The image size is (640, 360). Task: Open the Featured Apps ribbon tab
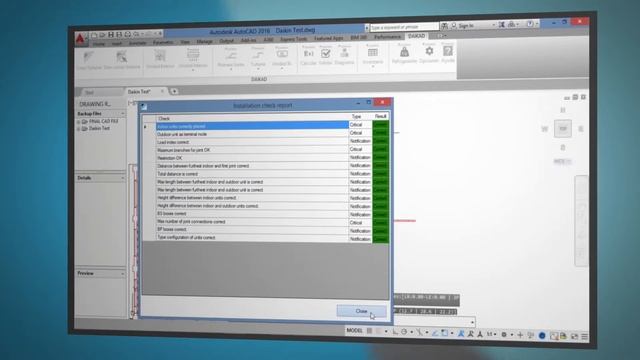(329, 38)
